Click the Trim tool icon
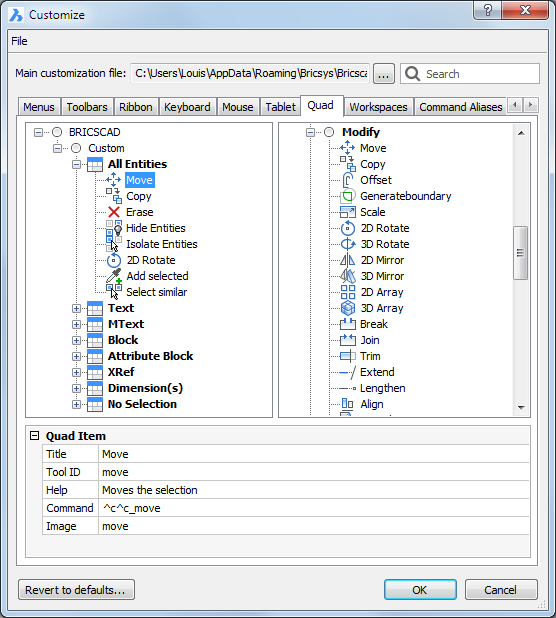This screenshot has width=556, height=618. (x=348, y=356)
